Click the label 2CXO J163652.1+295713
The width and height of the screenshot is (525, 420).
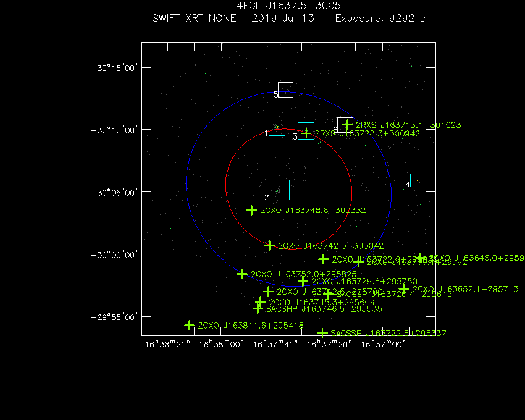pyautogui.click(x=466, y=289)
